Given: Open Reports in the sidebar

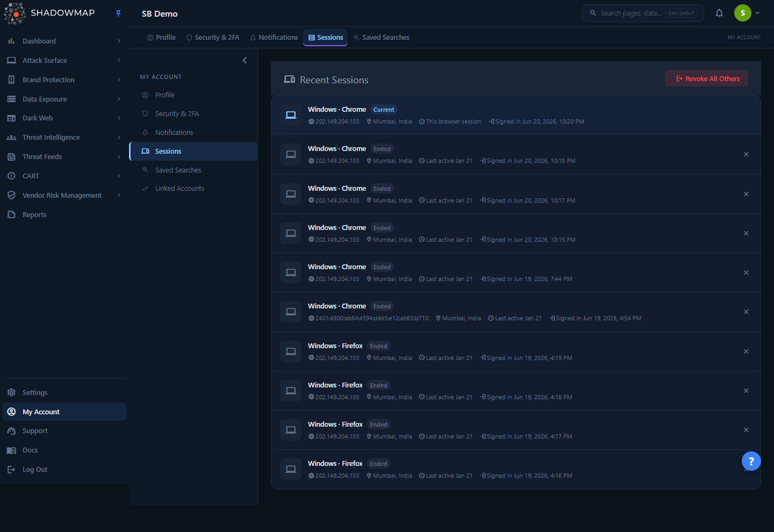Looking at the screenshot, I should pos(34,214).
